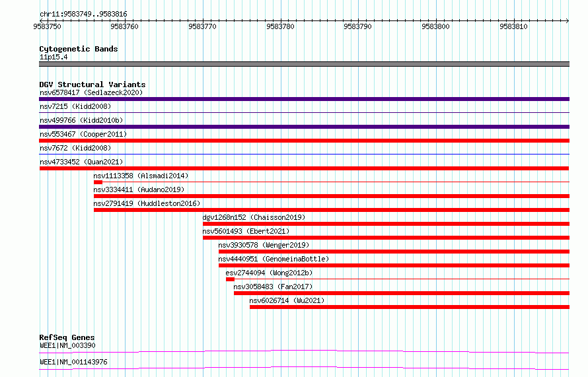Click the red bar under nsv6026714
This screenshot has width=588, height=377.
click(x=410, y=307)
